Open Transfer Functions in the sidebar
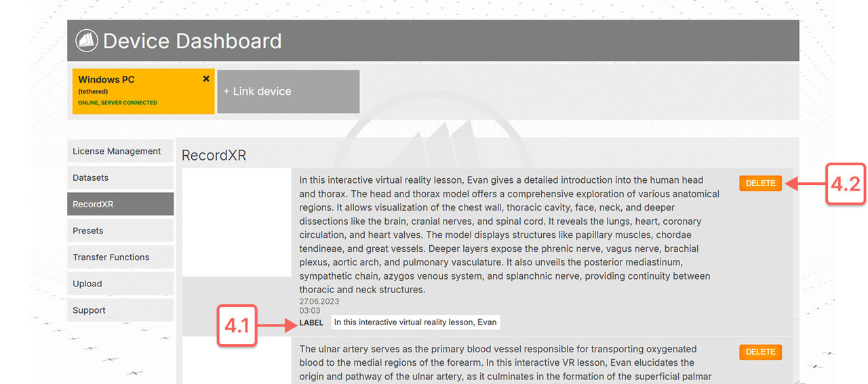The image size is (868, 384). click(121, 257)
